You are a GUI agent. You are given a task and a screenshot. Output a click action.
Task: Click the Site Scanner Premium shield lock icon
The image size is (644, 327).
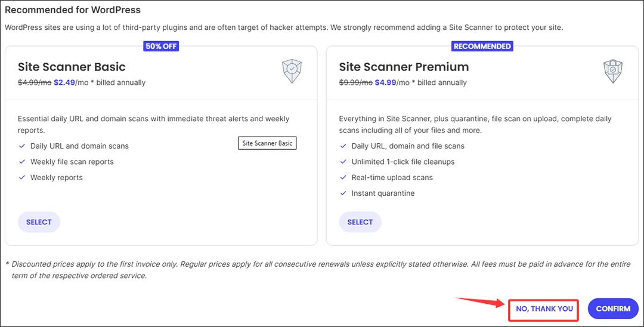pyautogui.click(x=613, y=70)
